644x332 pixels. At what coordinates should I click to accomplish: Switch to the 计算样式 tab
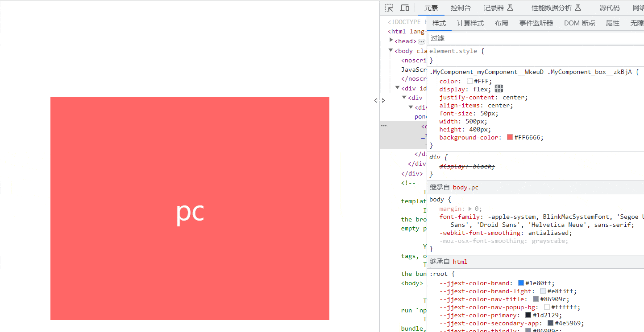[470, 23]
